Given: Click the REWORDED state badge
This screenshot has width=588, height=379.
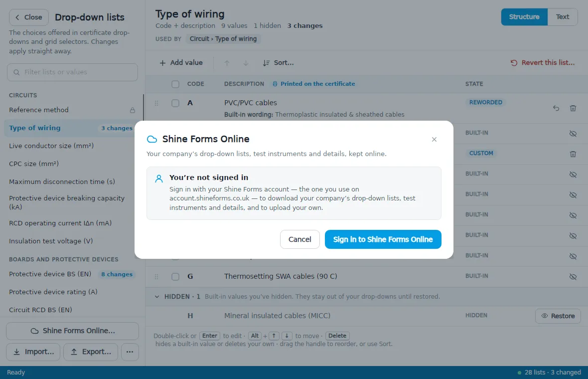Looking at the screenshot, I should pyautogui.click(x=486, y=102).
